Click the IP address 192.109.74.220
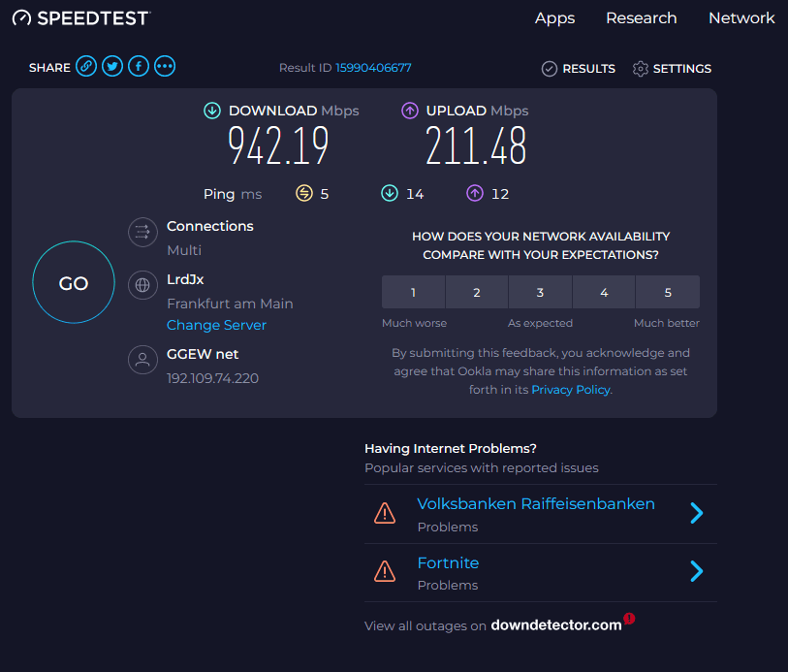The image size is (788, 672). (212, 378)
